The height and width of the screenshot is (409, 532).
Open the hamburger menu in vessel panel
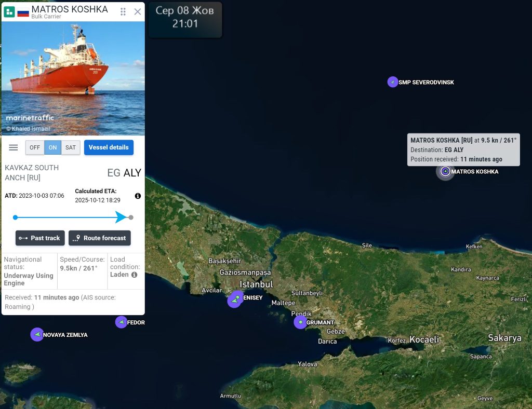coord(13,147)
